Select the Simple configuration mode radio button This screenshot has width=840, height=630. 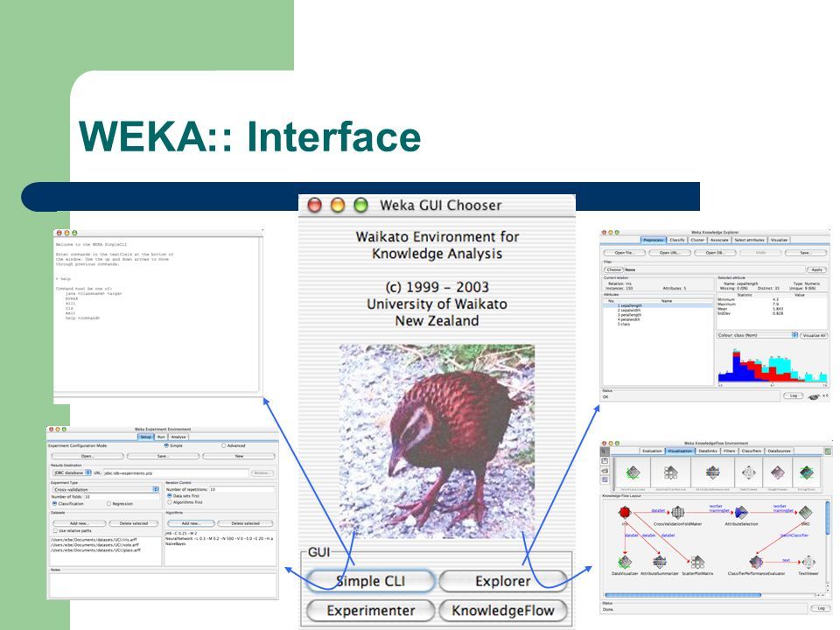coord(166,445)
